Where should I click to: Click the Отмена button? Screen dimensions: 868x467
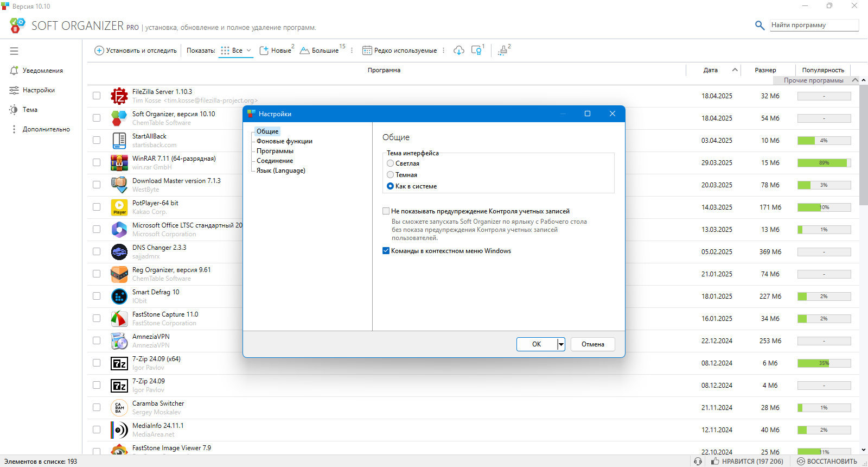pos(593,344)
